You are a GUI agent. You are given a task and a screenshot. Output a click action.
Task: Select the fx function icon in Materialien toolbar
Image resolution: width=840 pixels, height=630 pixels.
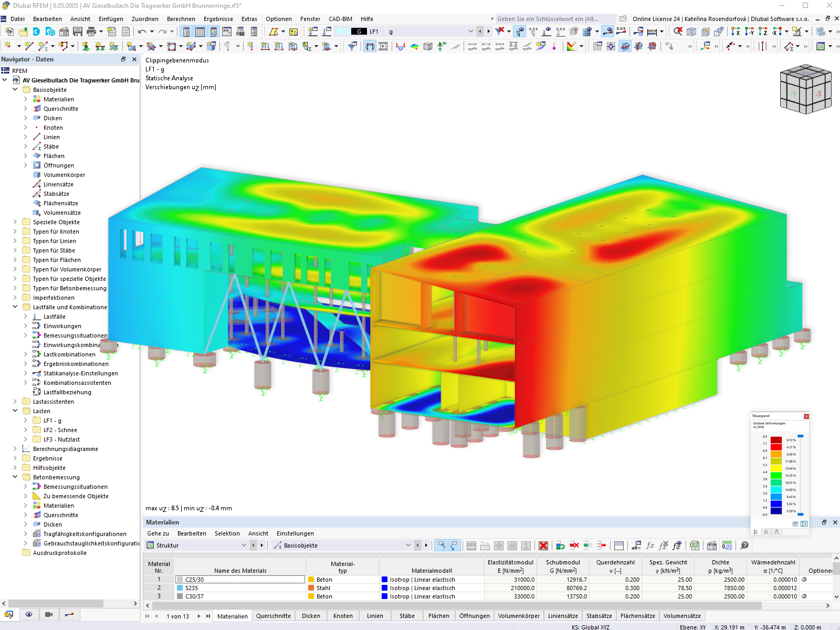[650, 546]
